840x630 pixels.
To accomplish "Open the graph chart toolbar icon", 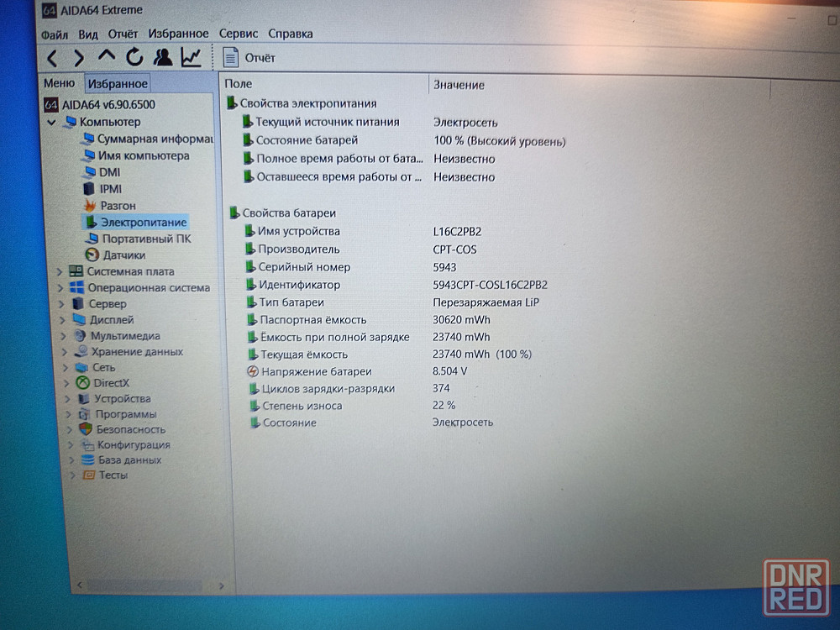I will click(x=192, y=57).
